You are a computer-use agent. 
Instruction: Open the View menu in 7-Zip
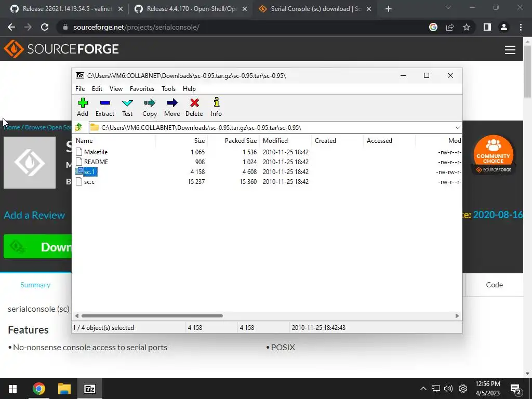coord(116,88)
